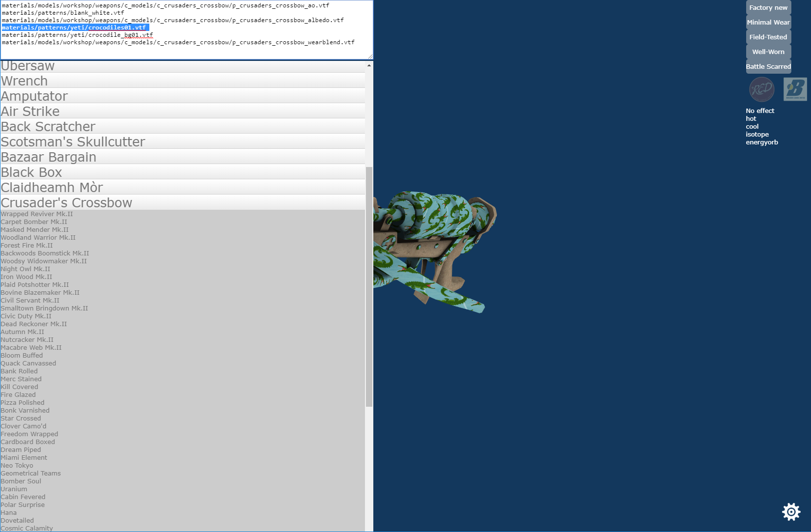Apply the Battle Scarred wear level
This screenshot has height=532, width=811.
coord(768,66)
